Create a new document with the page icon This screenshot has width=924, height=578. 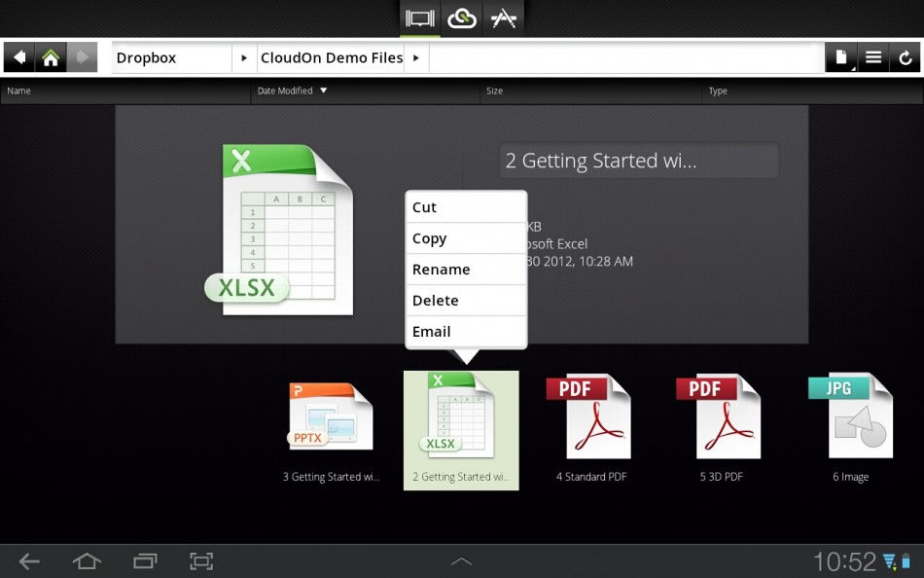point(840,56)
